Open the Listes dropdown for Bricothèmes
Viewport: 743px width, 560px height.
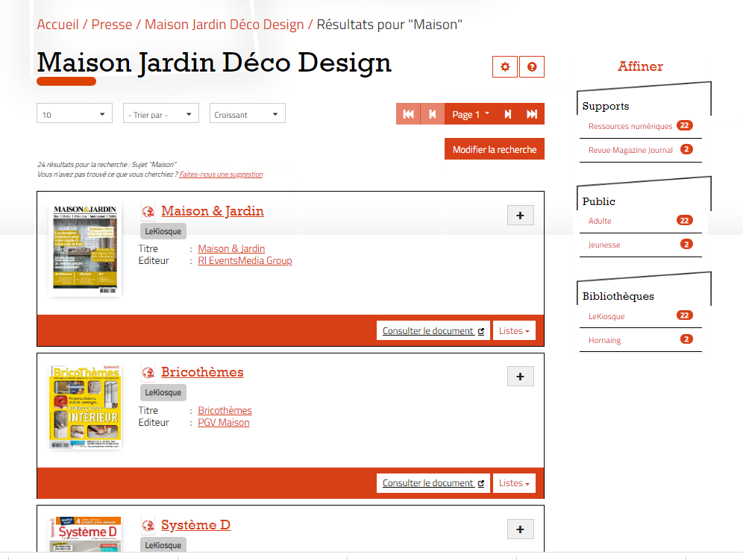tap(514, 483)
